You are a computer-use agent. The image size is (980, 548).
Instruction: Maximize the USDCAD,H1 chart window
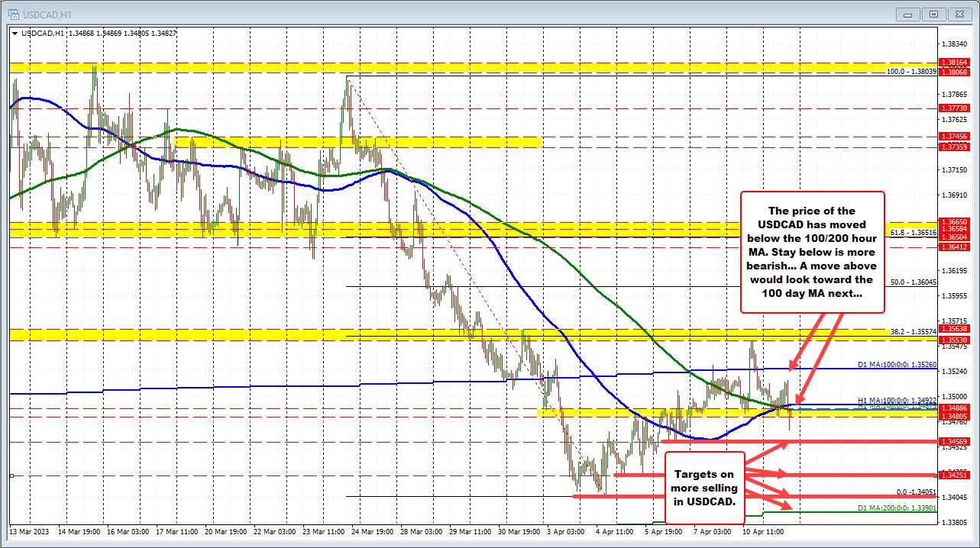coord(934,14)
